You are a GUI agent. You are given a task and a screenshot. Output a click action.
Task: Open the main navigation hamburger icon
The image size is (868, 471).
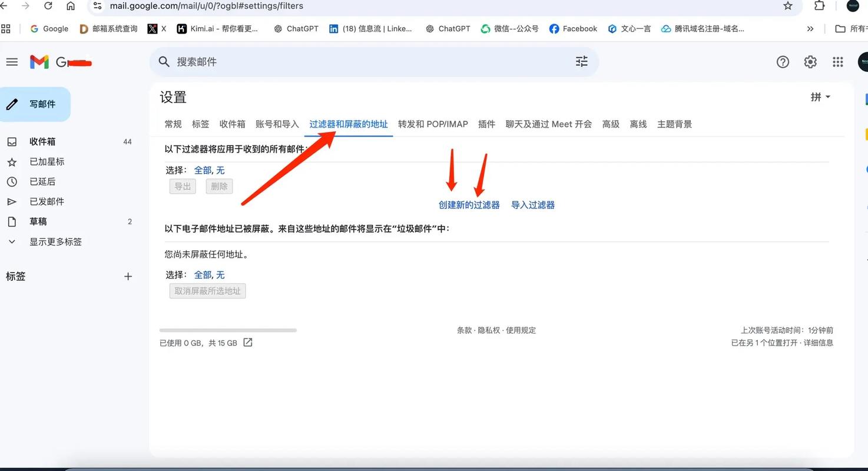point(12,61)
